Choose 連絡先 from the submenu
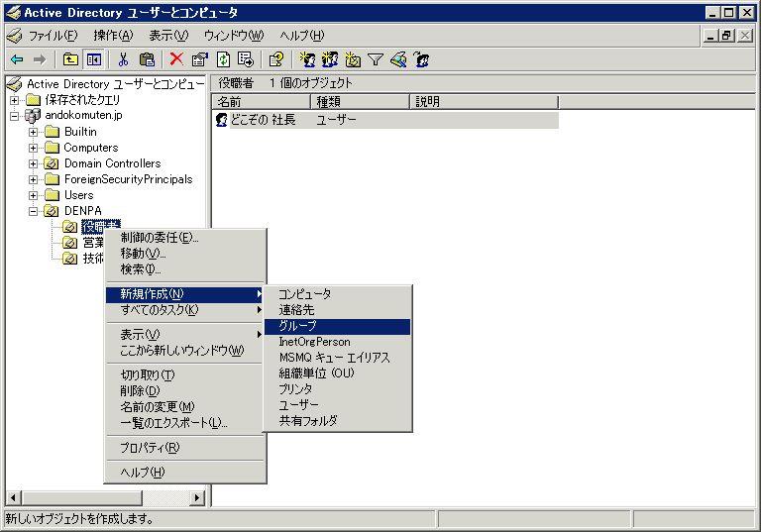The image size is (761, 532). 337,310
